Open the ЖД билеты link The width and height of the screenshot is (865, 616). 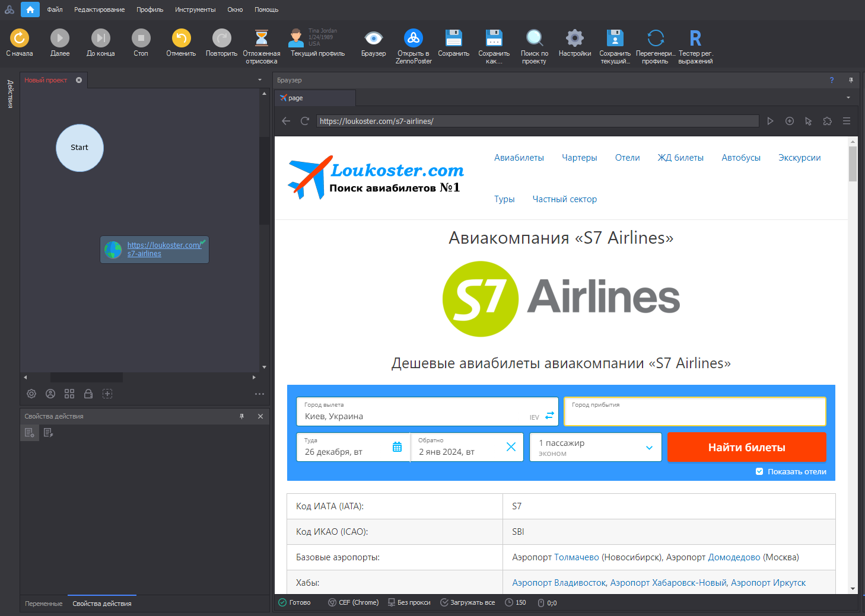(680, 158)
